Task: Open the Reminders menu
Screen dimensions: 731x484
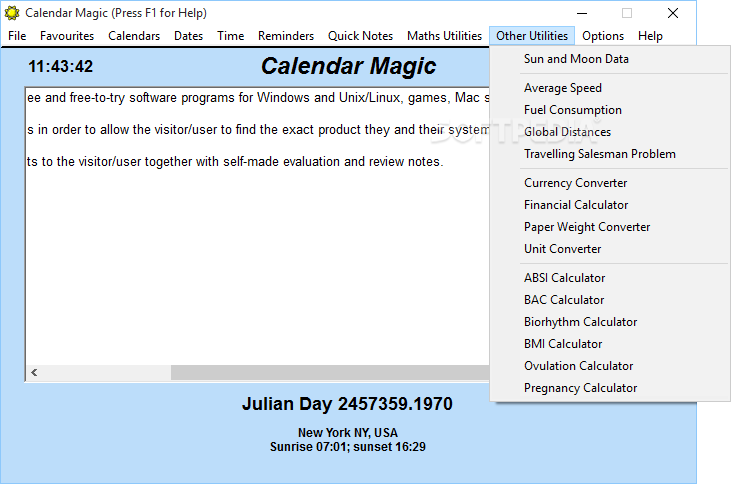Action: [286, 36]
